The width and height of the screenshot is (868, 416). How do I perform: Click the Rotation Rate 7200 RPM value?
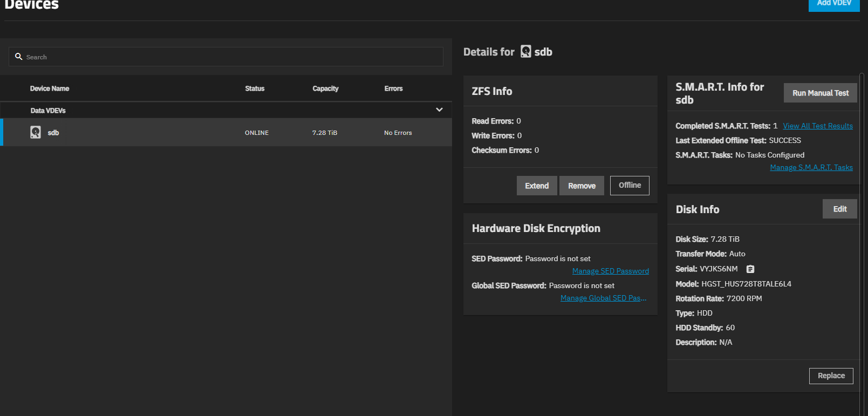(x=744, y=298)
